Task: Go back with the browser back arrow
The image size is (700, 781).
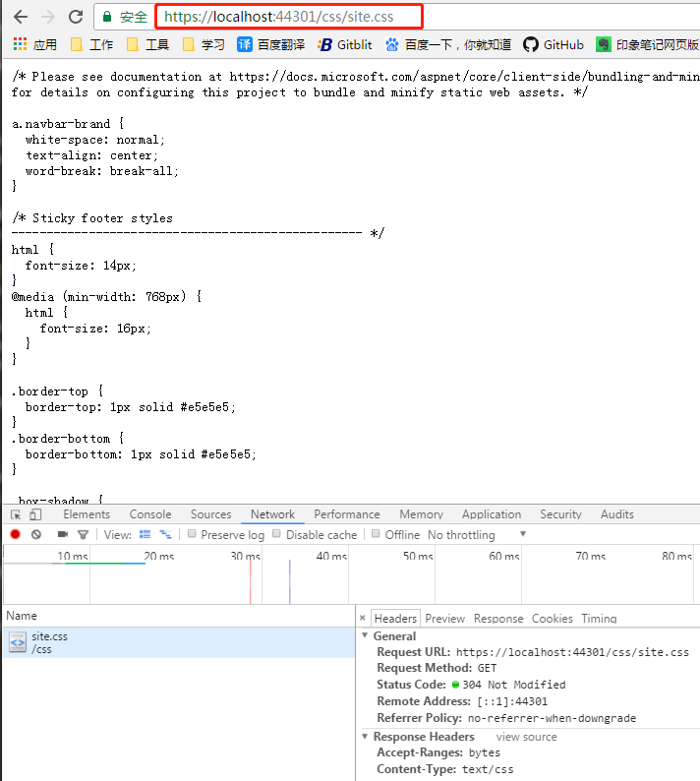Action: [21, 17]
